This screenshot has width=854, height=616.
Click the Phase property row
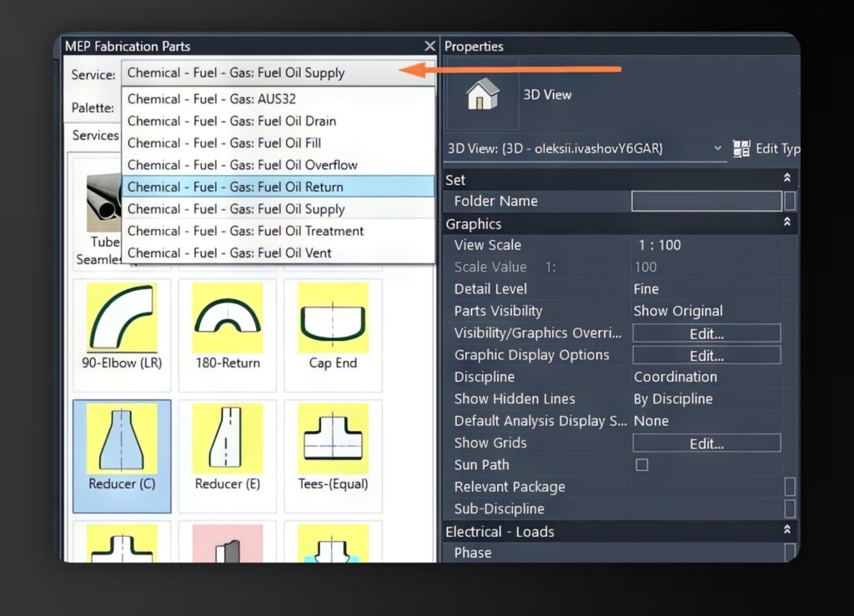(x=620, y=553)
